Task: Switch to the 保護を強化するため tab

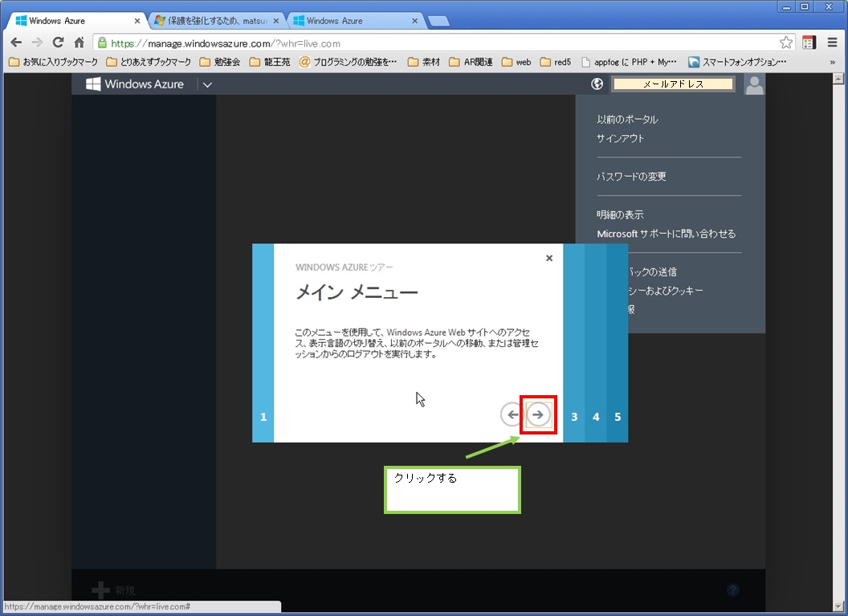Action: tap(216, 21)
